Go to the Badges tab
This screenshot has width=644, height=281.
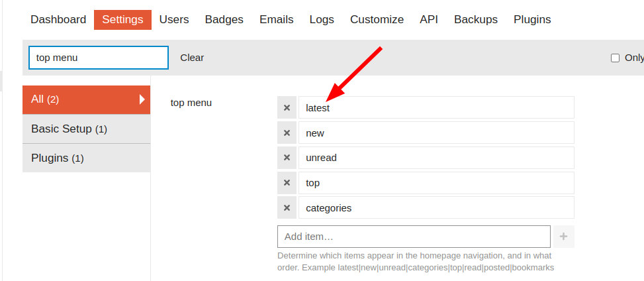pos(224,20)
